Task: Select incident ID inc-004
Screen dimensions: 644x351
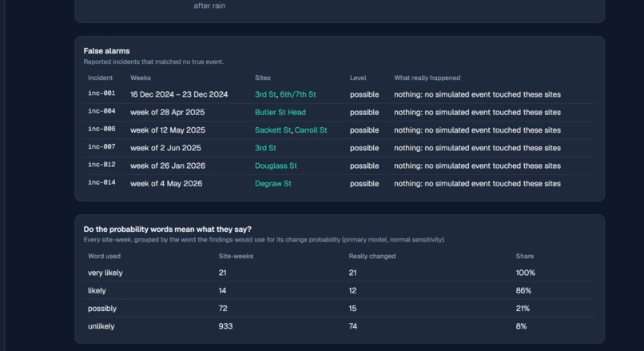Action: tap(101, 111)
